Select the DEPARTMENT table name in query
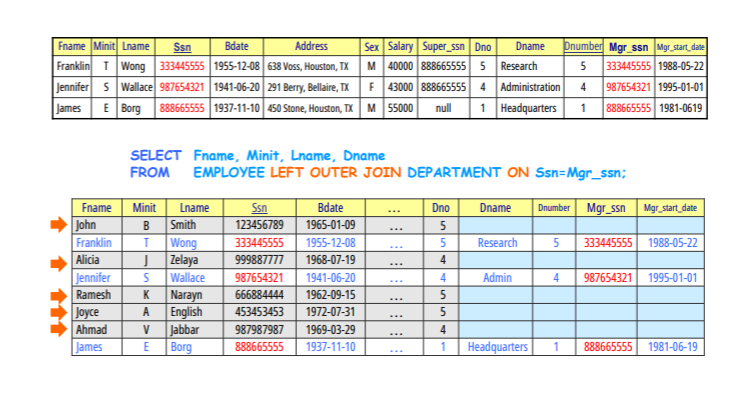 (x=454, y=172)
